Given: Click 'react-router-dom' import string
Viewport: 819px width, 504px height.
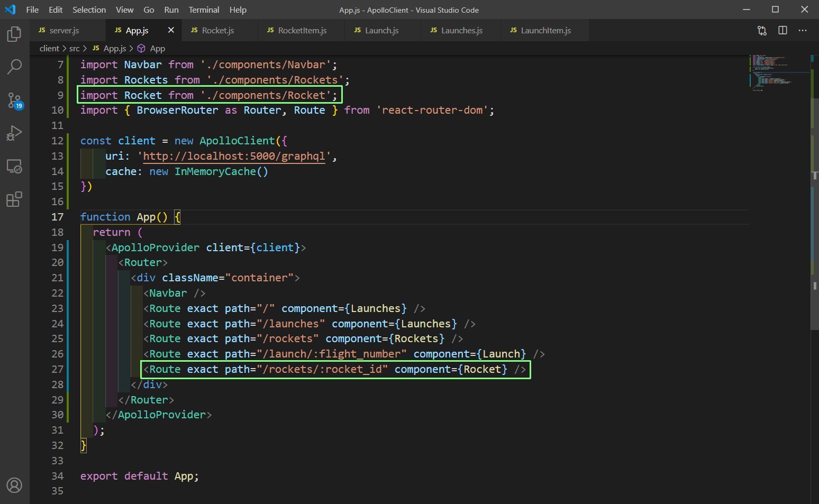Looking at the screenshot, I should point(432,110).
